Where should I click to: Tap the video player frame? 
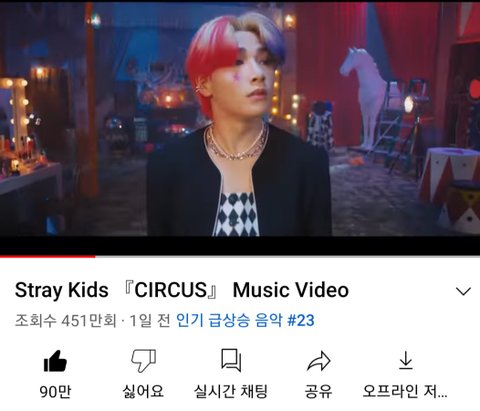point(240,119)
